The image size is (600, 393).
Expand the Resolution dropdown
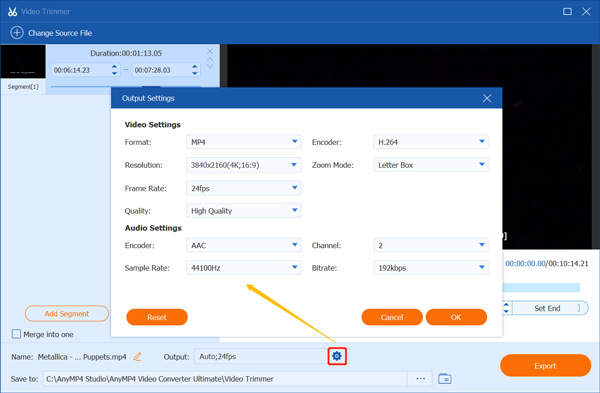(x=244, y=165)
